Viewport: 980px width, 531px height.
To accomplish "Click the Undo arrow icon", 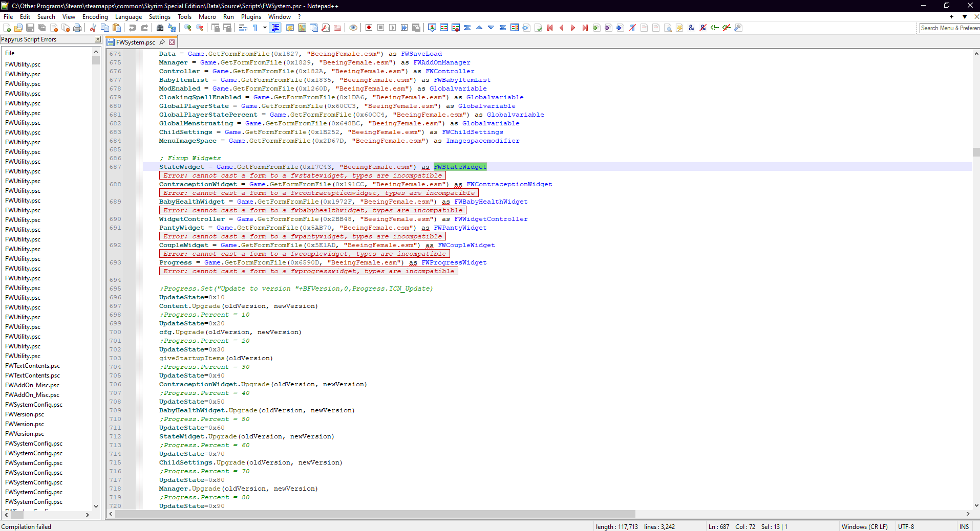I will pos(133,28).
